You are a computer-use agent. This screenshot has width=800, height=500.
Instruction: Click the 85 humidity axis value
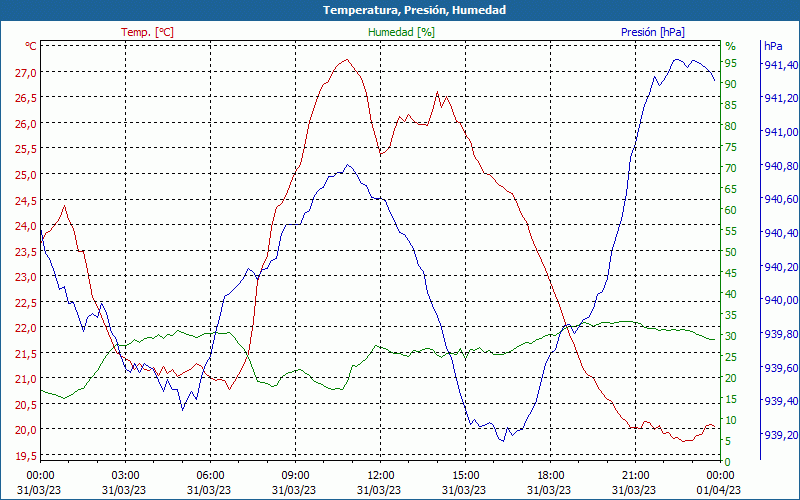731,105
